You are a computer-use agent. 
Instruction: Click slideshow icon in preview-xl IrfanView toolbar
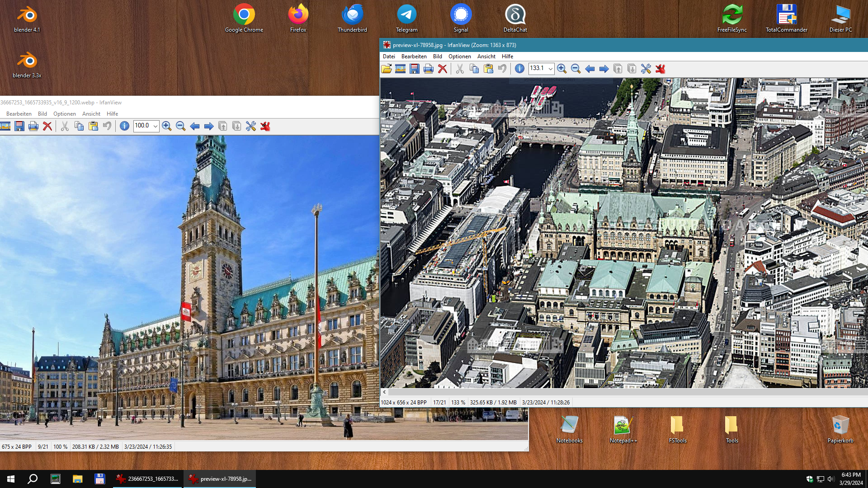pos(400,69)
